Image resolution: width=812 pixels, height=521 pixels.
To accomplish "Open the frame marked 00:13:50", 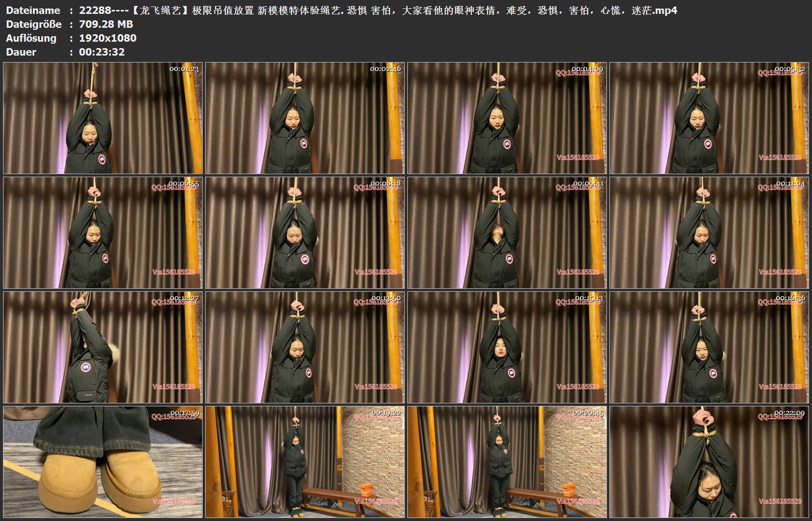I will (305, 347).
